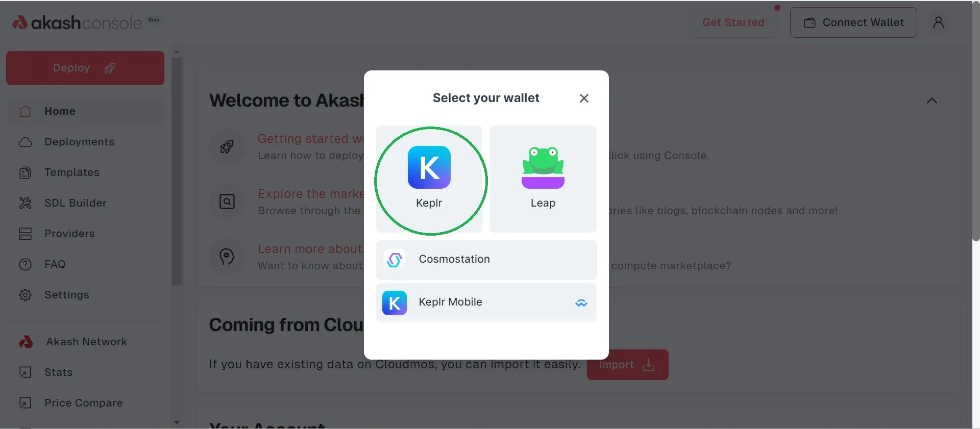
Task: Click the Settings gear icon
Action: 25,295
